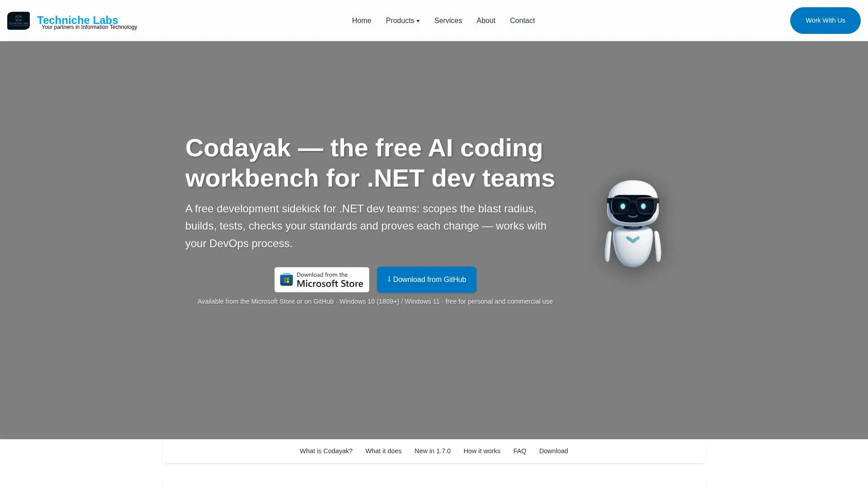Click the 'A free development sidekick' paragraph
Screen dimensions: 868x488
click(366, 226)
